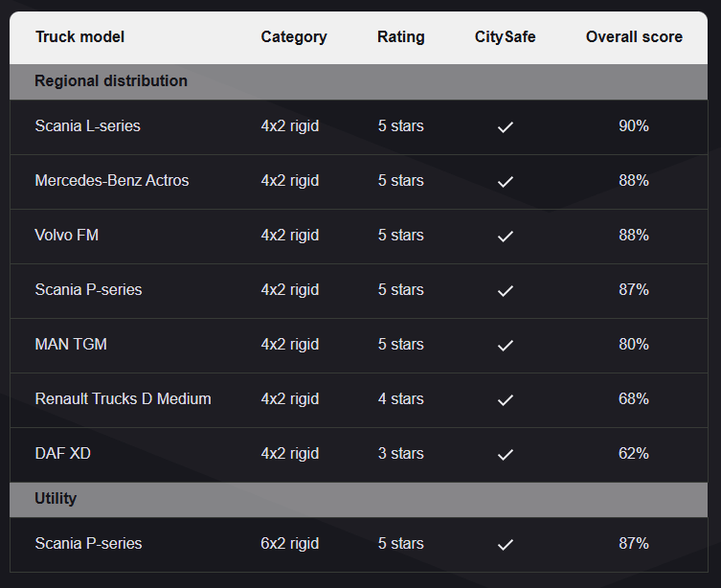Sort table by Rating column header
721x588 pixels.
(400, 37)
